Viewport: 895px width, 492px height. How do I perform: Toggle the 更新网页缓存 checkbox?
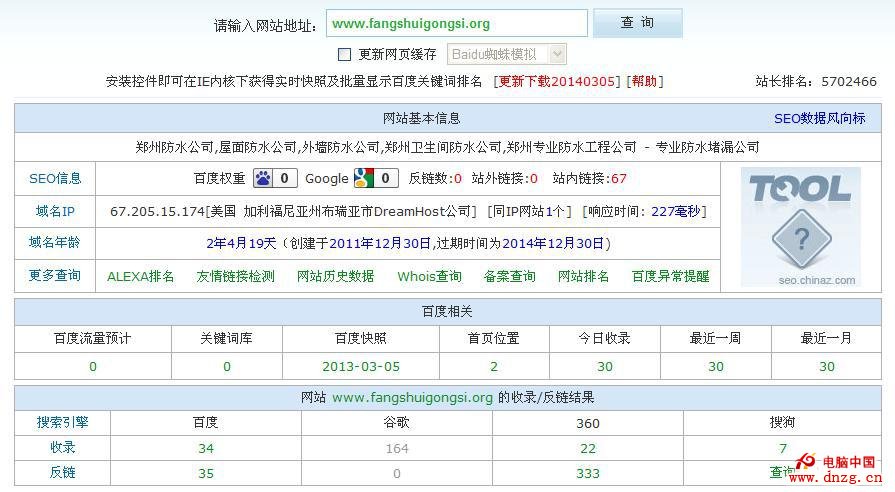tap(344, 54)
